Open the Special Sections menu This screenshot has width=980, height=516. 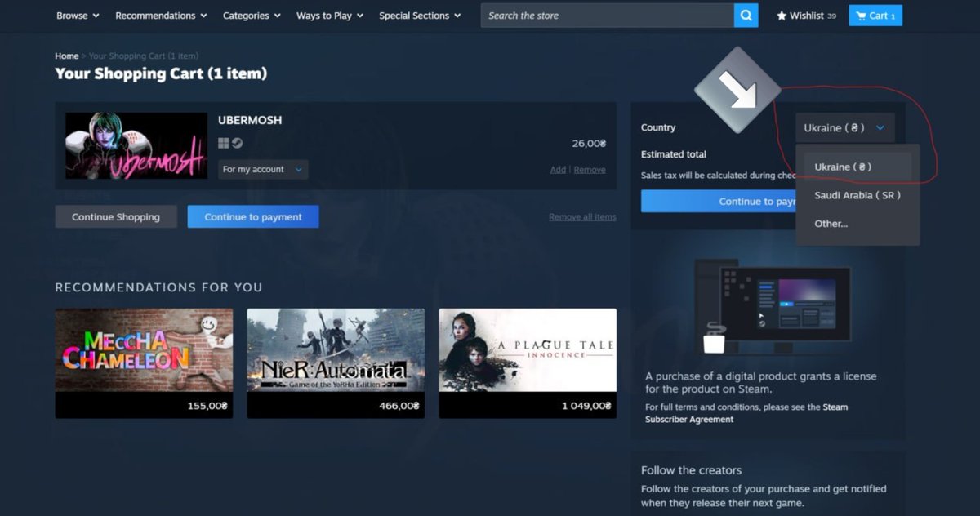[420, 16]
